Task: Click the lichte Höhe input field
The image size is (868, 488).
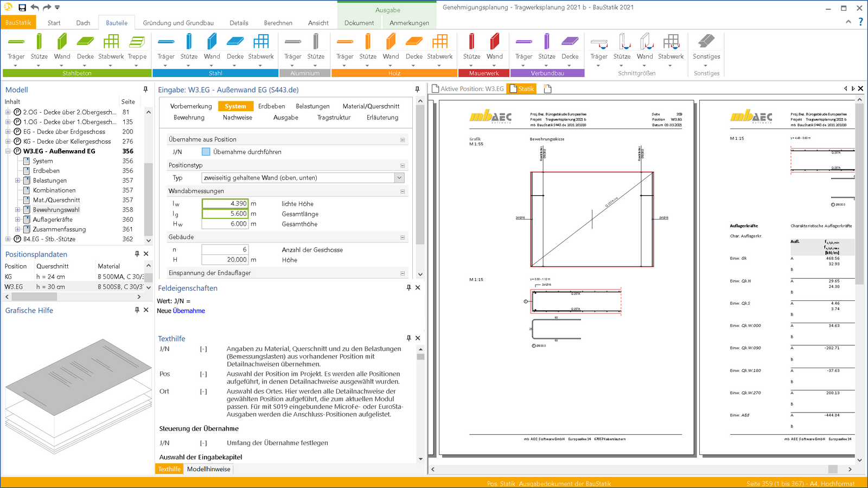Action: tap(225, 204)
